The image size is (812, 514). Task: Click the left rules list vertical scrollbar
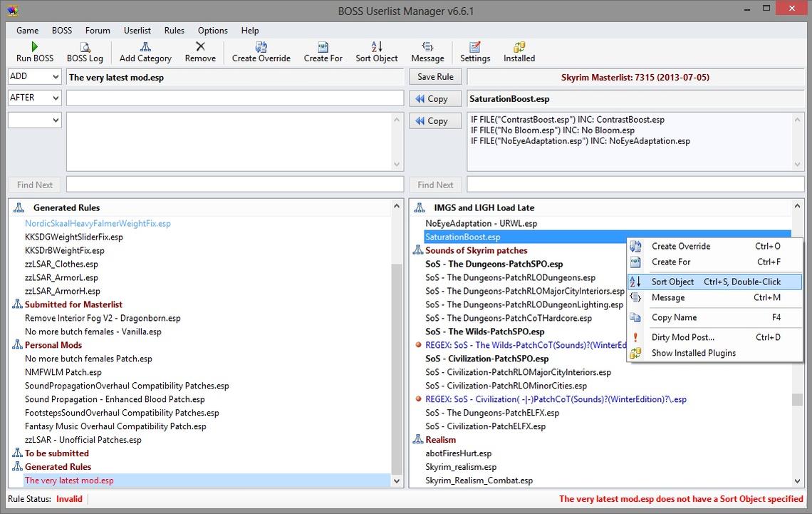pos(397,356)
